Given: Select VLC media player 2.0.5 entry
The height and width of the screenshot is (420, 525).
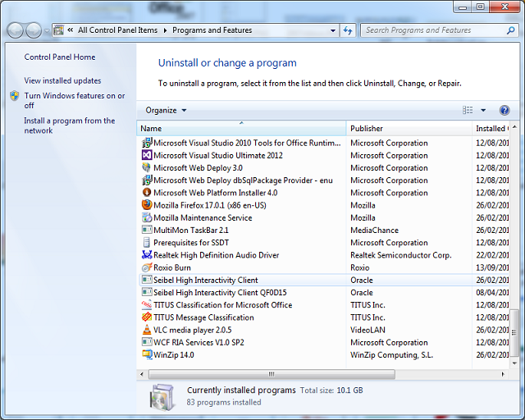Looking at the screenshot, I should coord(192,330).
